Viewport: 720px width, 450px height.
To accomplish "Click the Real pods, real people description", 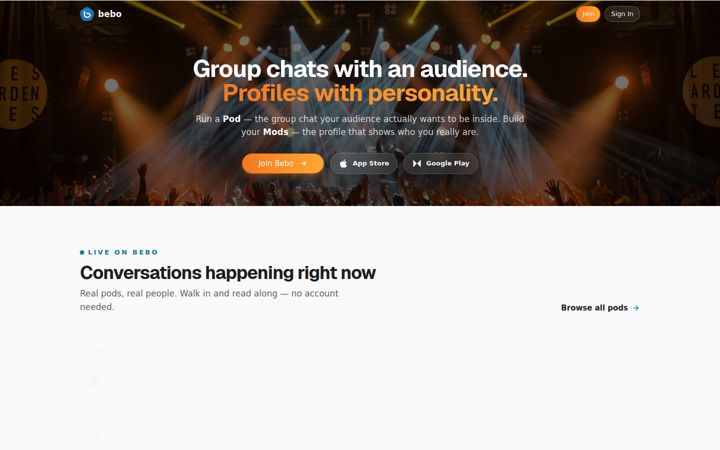I will 209,300.
